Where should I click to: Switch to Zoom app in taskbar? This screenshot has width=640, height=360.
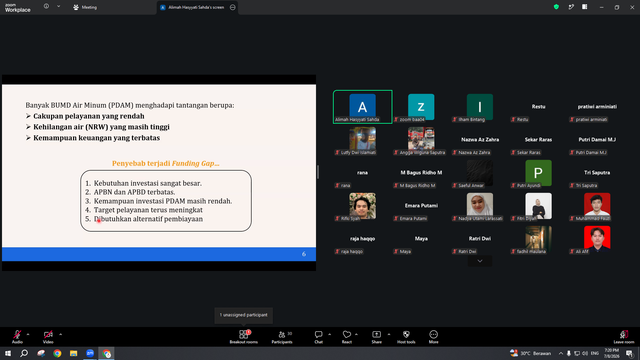(x=90, y=353)
